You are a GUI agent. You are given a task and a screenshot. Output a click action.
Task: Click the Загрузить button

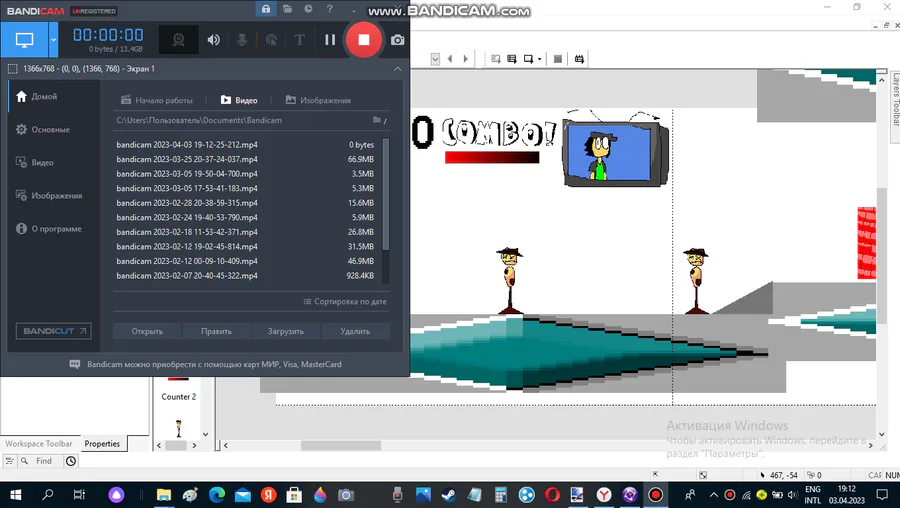[x=286, y=331]
